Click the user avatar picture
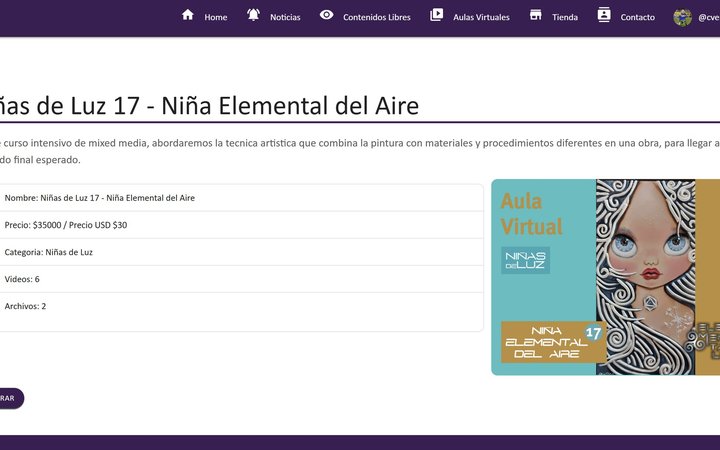Screen dimensions: 720x450 (x=682, y=17)
